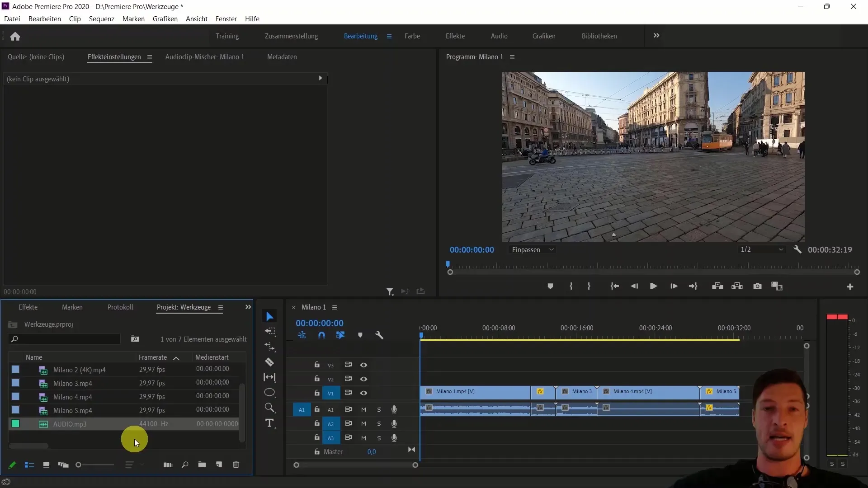The height and width of the screenshot is (488, 868).
Task: Toggle Linked Selection in timeline
Action: [340, 335]
